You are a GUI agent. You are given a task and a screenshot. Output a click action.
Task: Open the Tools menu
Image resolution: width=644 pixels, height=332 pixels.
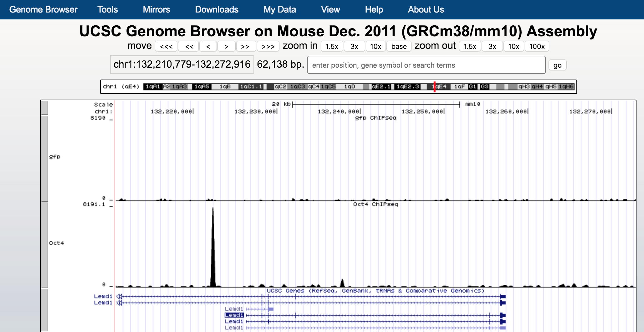tap(108, 9)
